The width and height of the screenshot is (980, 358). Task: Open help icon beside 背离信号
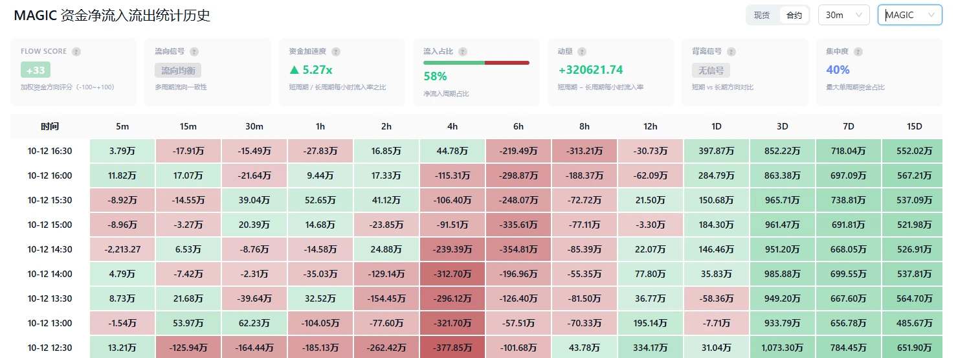click(730, 52)
